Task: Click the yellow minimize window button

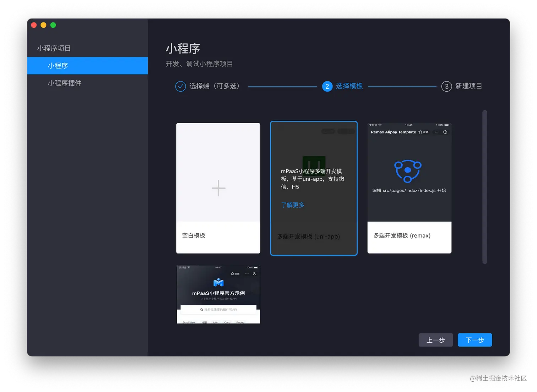Action: (44, 25)
